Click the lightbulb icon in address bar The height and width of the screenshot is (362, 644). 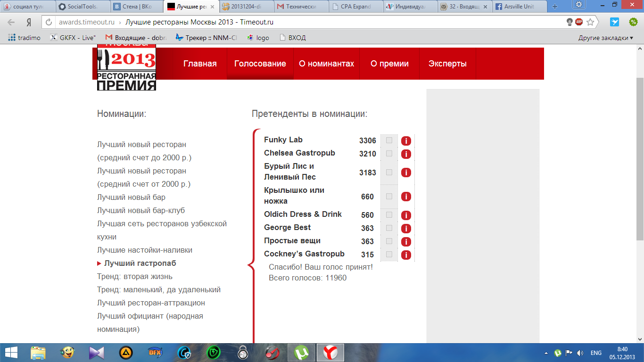(x=570, y=22)
